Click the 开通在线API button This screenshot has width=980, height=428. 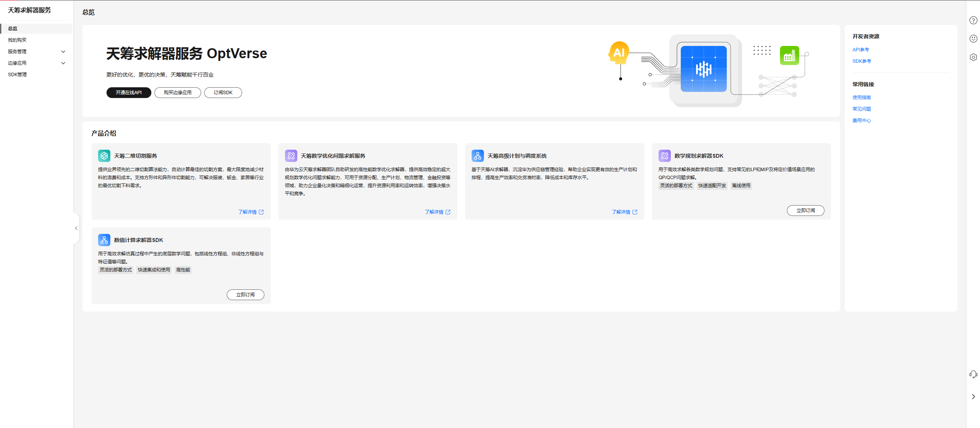(x=129, y=93)
